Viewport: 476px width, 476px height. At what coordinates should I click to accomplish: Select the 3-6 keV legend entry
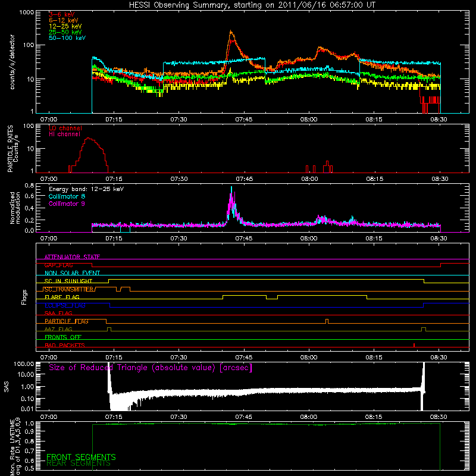(x=62, y=14)
